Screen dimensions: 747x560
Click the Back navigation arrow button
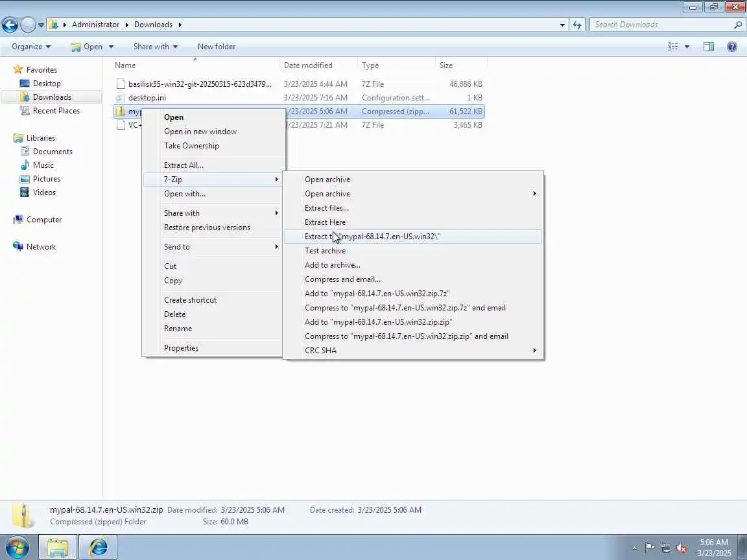tap(10, 25)
